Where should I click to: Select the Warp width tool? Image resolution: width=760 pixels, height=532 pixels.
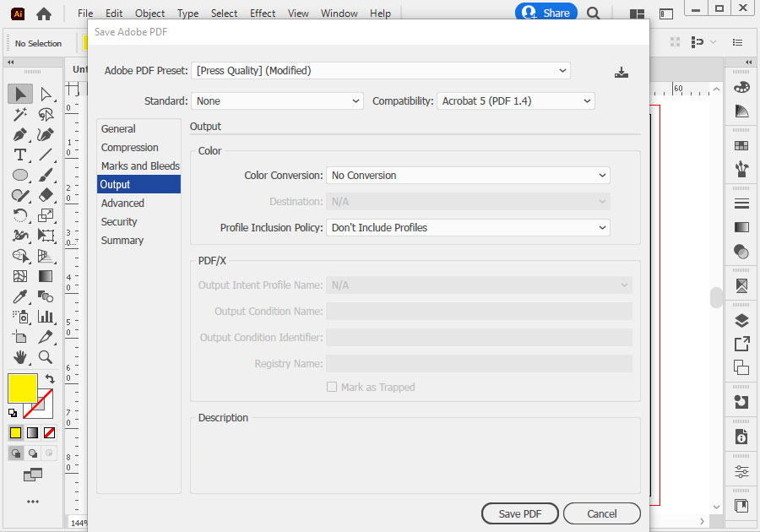tap(20, 236)
